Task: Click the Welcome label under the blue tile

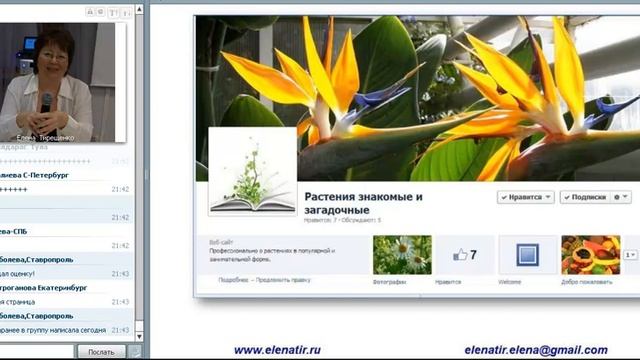Action: tap(509, 282)
